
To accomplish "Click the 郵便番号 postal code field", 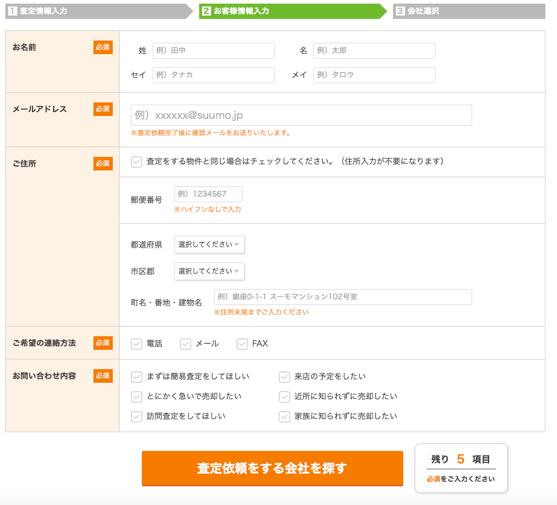I will pos(208,194).
